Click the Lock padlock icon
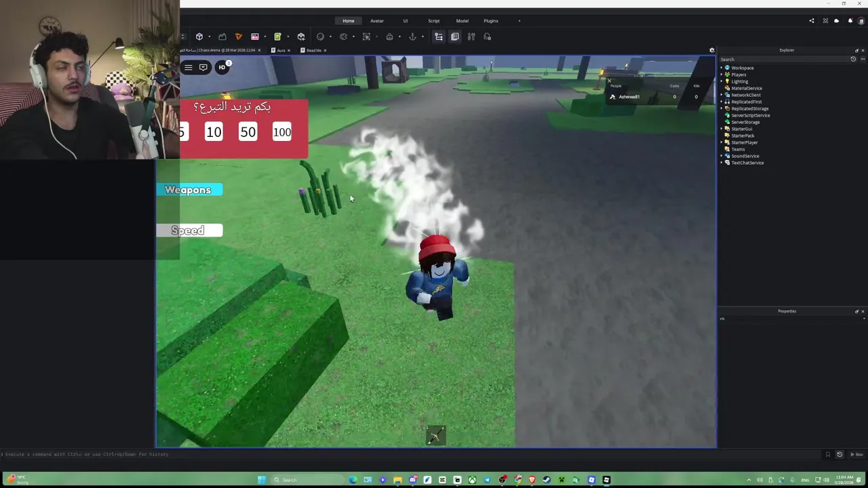868x488 pixels. click(x=389, y=37)
